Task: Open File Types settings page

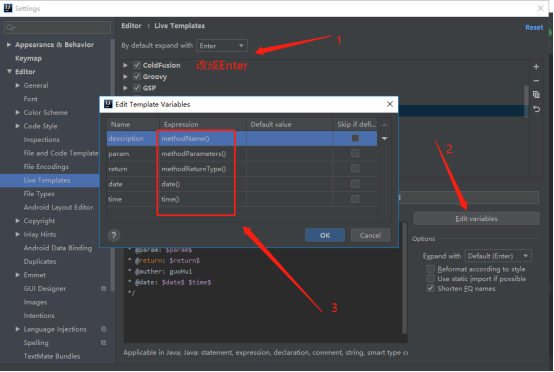Action: [39, 194]
